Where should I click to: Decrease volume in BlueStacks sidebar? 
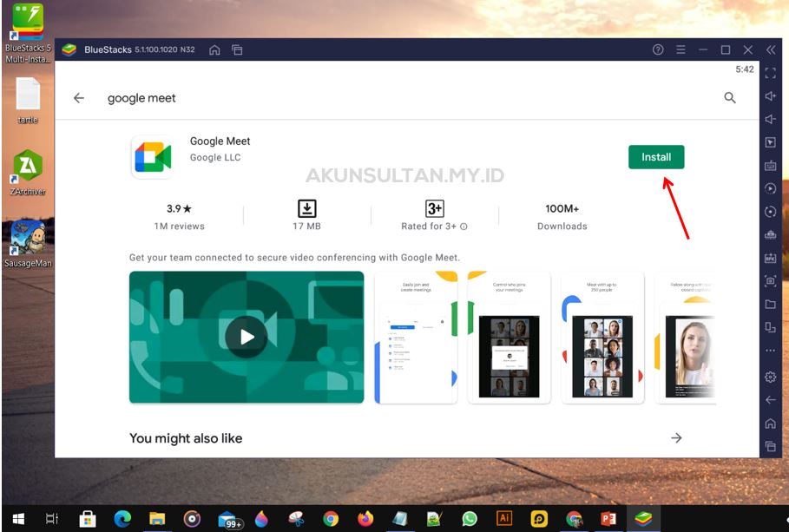(771, 119)
